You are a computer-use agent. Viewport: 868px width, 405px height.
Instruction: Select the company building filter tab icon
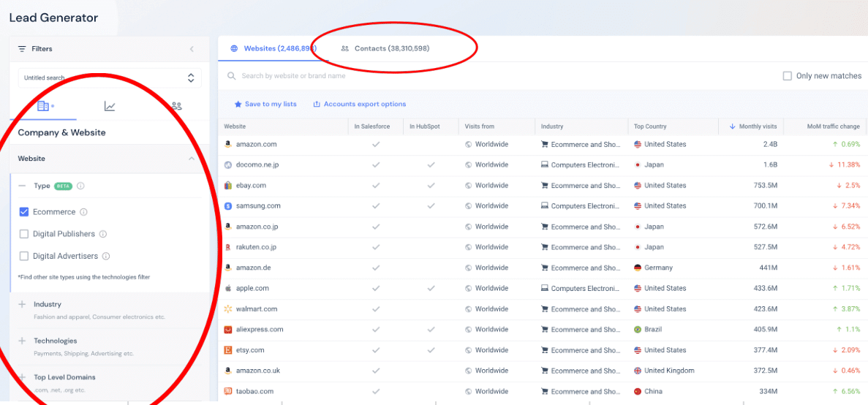pyautogui.click(x=43, y=106)
